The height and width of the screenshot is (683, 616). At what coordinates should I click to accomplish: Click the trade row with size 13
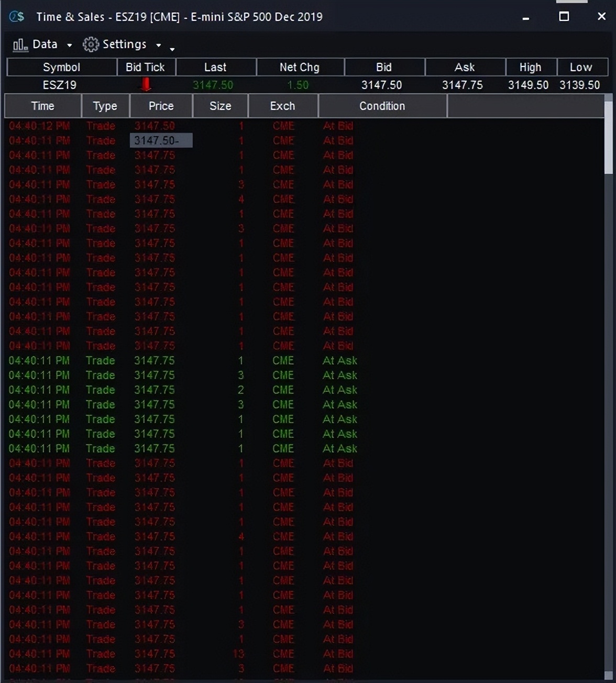[x=304, y=654]
